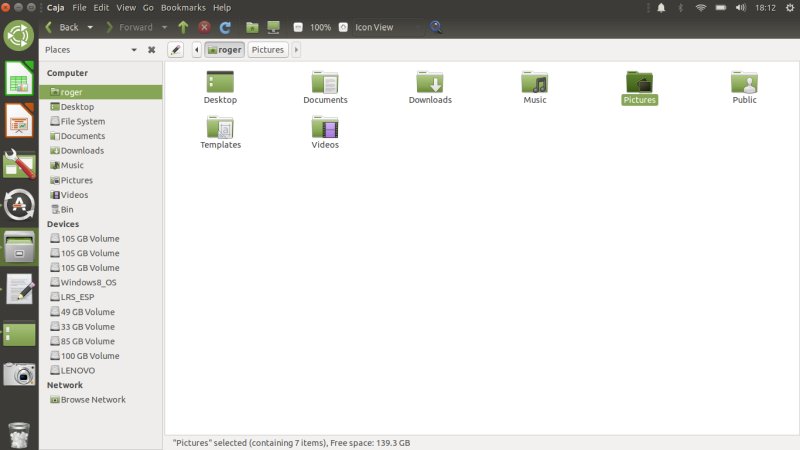The height and width of the screenshot is (450, 800).
Task: Go up to the parent folder
Action: pos(183,27)
